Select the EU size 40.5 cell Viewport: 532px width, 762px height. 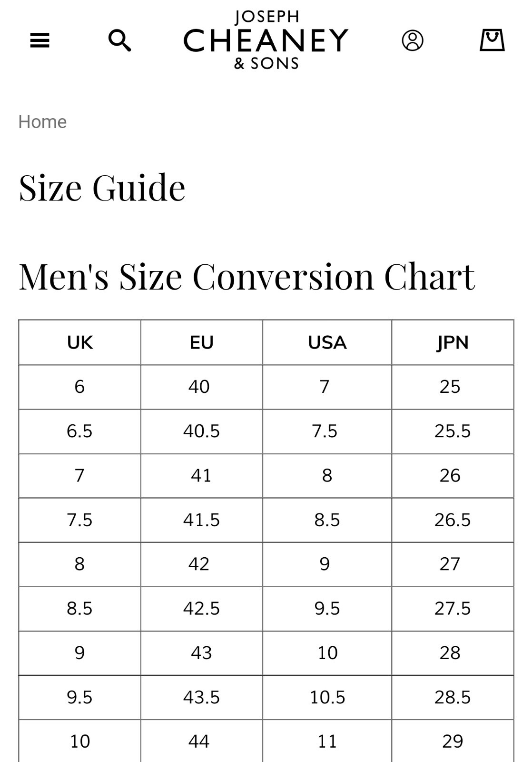(x=202, y=431)
